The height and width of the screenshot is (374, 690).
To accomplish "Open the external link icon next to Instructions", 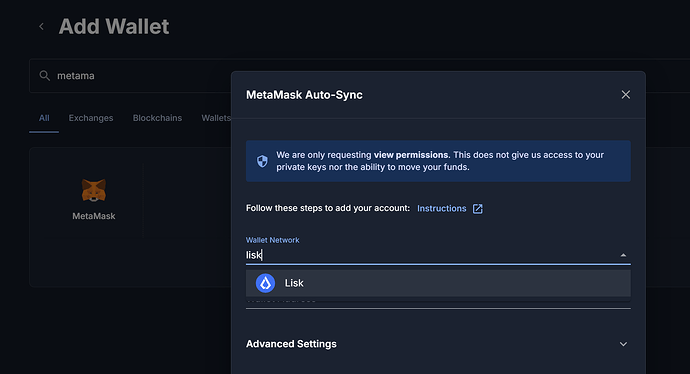I will (477, 209).
